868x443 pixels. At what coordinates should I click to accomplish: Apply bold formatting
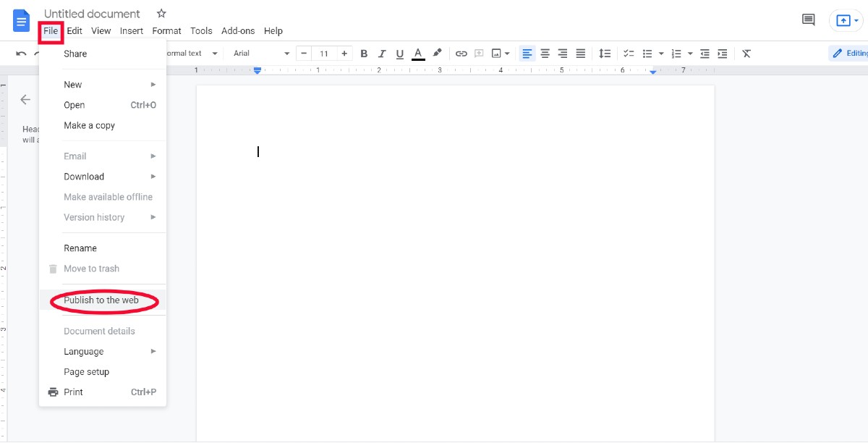click(x=364, y=53)
